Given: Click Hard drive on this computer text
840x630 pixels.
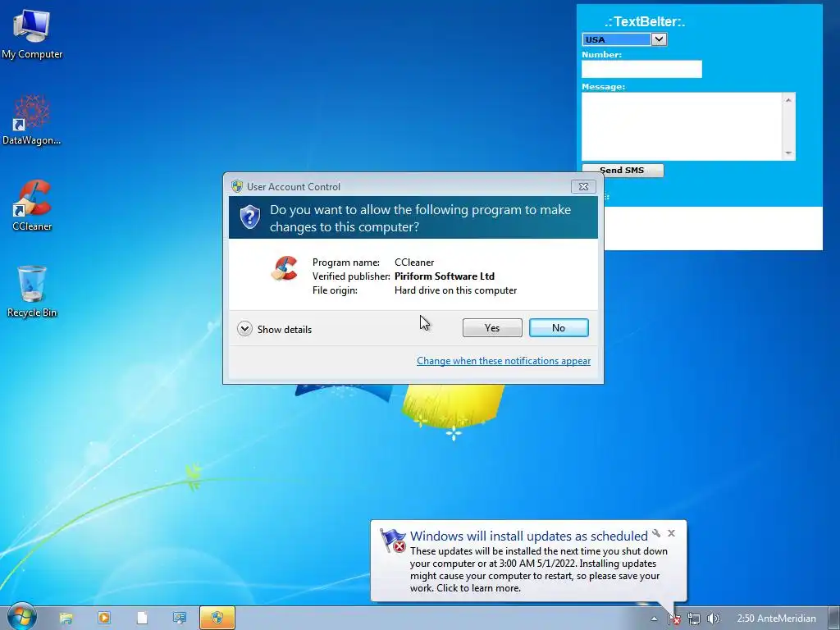Looking at the screenshot, I should tap(455, 290).
